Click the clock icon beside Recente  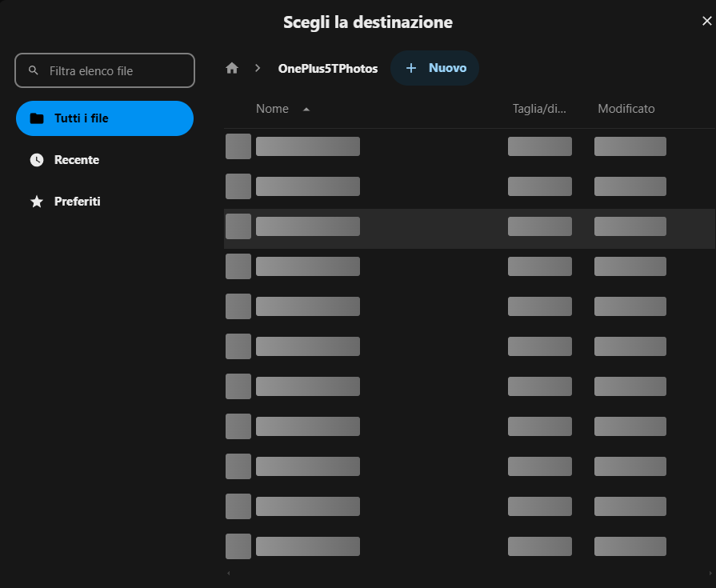tap(37, 160)
